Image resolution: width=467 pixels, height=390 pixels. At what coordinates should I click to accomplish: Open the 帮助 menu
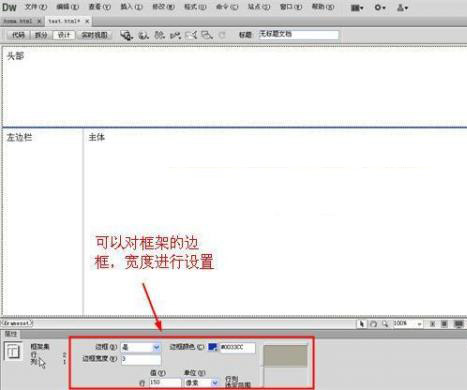click(x=323, y=7)
